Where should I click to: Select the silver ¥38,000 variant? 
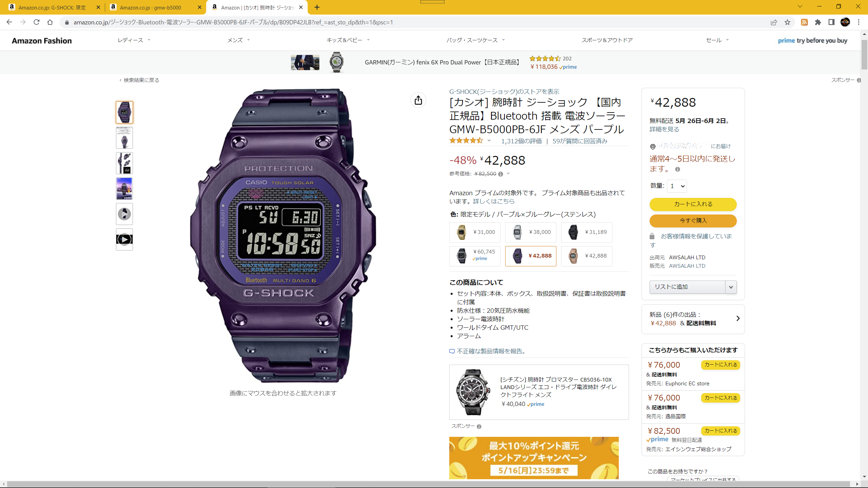click(531, 232)
